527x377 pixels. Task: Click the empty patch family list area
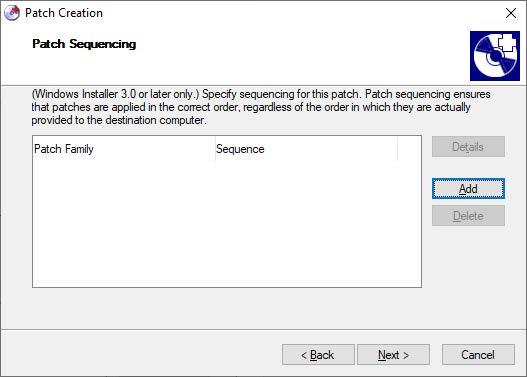tap(227, 223)
